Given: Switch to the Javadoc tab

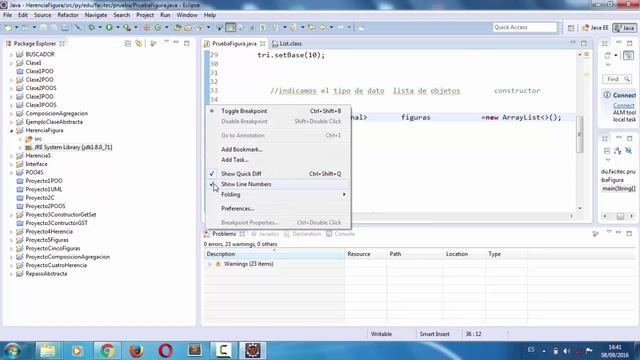Looking at the screenshot, I should [265, 234].
